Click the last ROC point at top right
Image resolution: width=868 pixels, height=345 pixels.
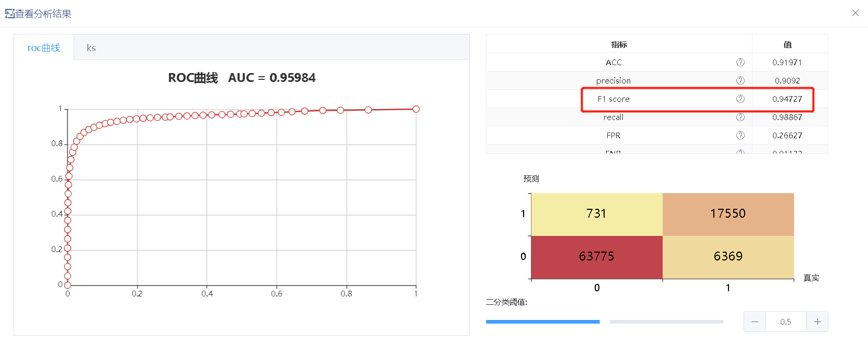click(416, 109)
